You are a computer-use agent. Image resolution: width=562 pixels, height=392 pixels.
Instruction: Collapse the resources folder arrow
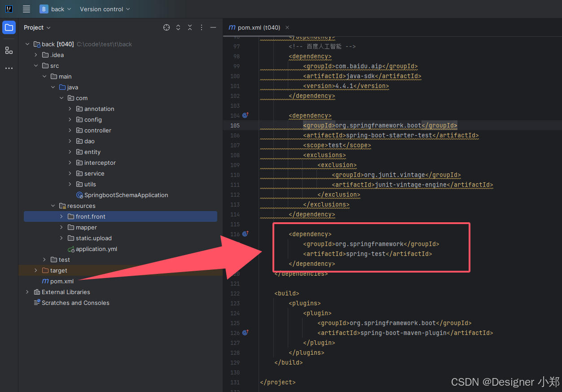click(x=53, y=206)
